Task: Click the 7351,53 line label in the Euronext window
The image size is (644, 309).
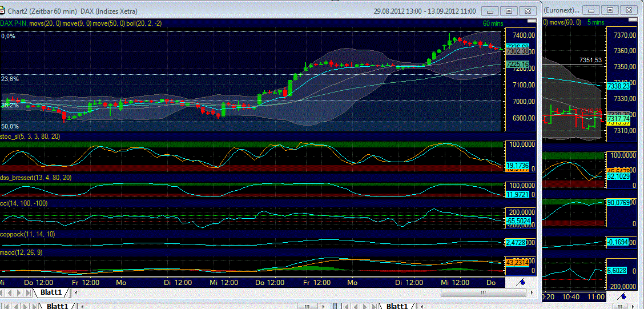Action: 590,60
